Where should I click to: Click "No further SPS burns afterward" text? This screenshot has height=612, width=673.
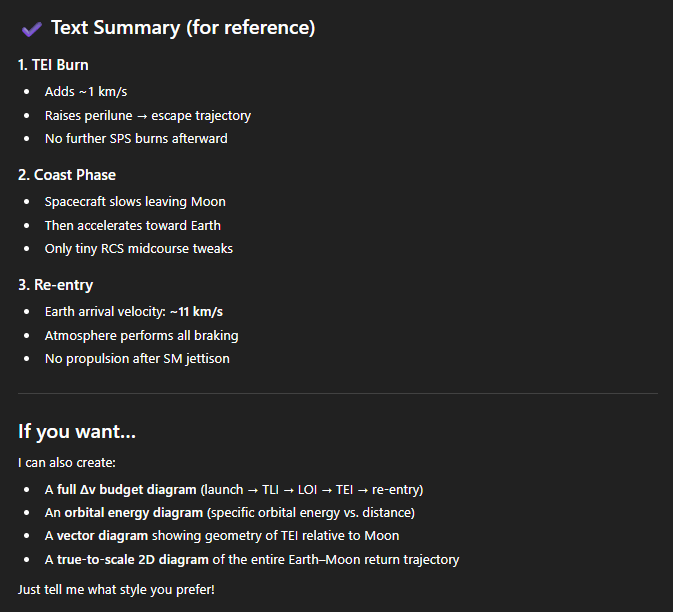[136, 138]
